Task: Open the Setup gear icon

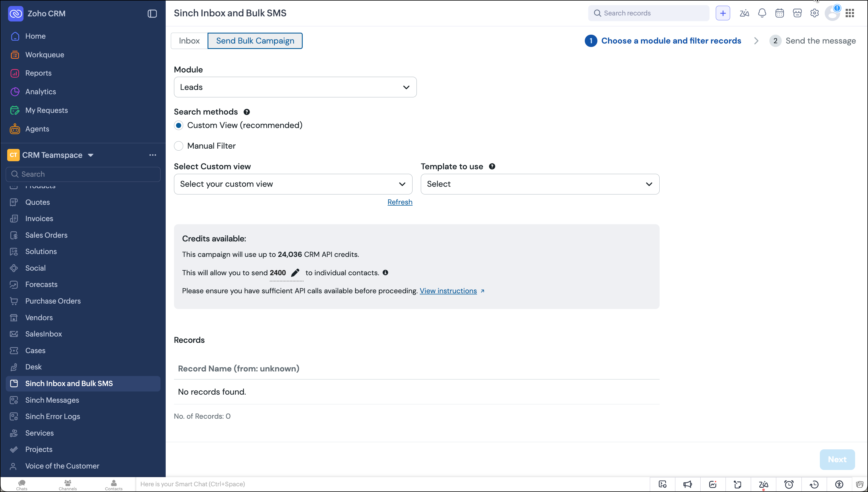Action: click(814, 13)
